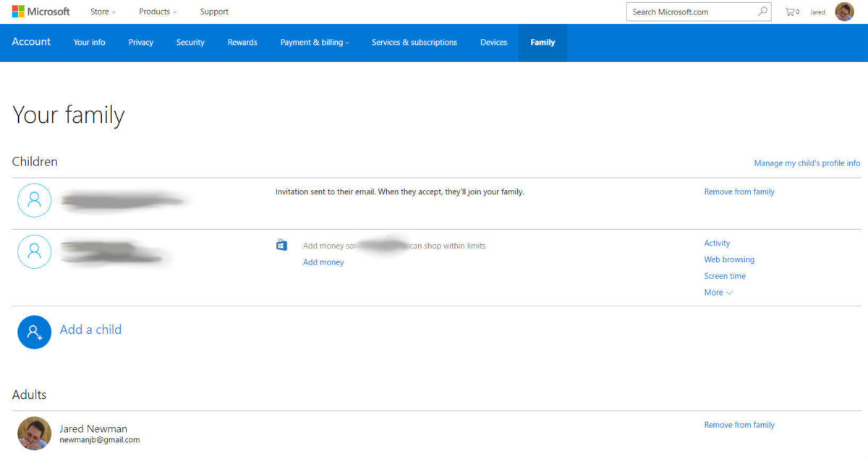Click the invited child's profile icon

(34, 200)
